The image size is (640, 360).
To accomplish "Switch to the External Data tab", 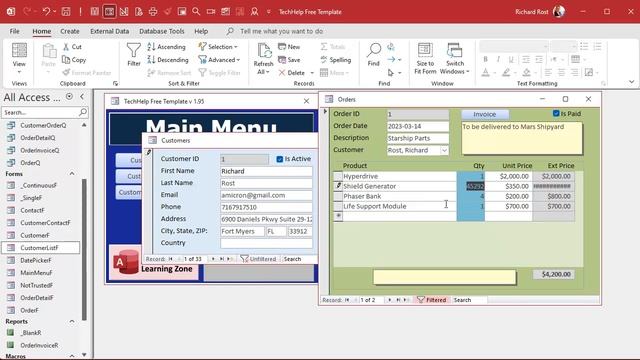I will pyautogui.click(x=109, y=31).
